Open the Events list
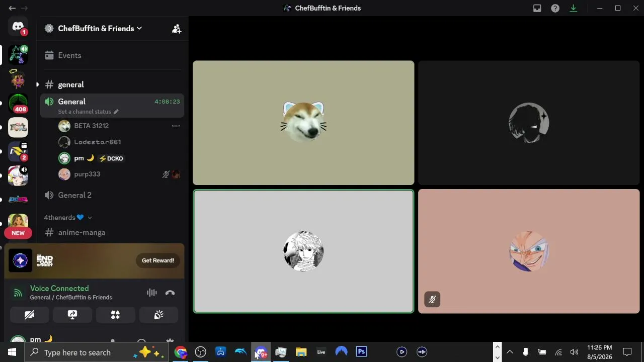Viewport: 644px width, 362px height. 112,55
